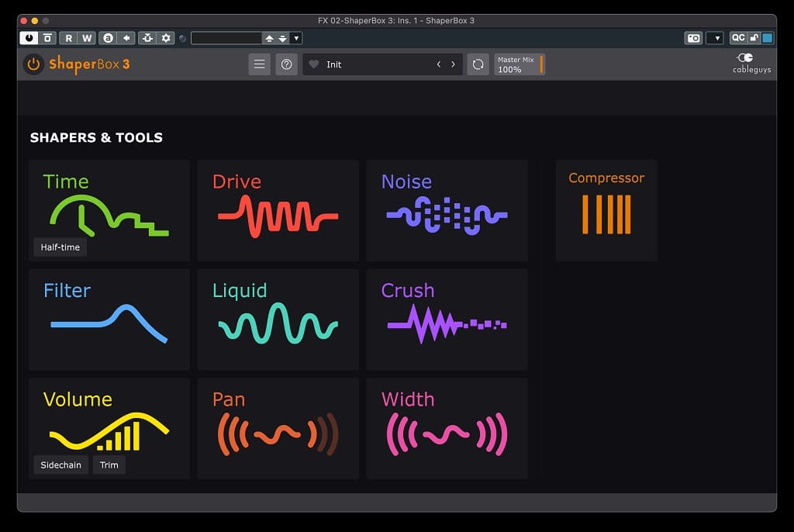The width and height of the screenshot is (794, 532).
Task: Click the window title 'FX 02-ShaperBox 3'
Action: pos(396,21)
